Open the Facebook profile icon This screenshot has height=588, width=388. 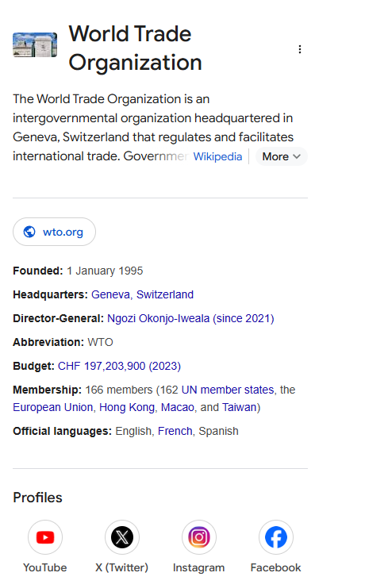point(276,537)
